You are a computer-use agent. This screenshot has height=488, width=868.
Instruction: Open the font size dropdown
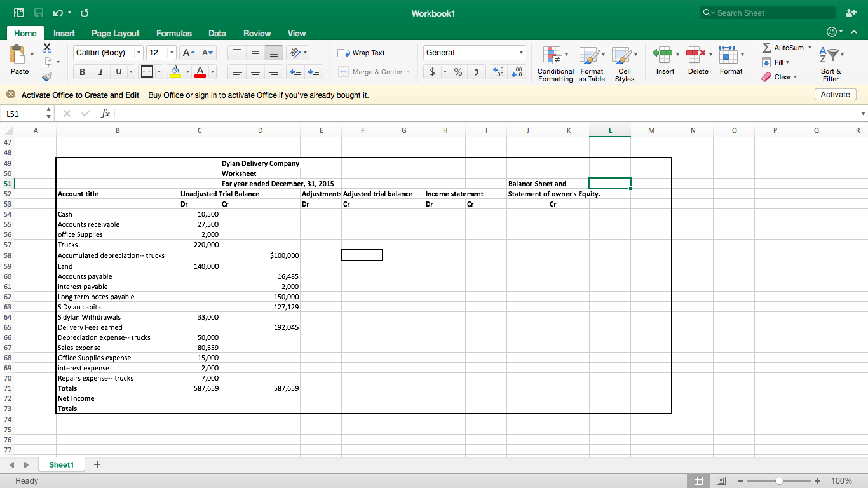pyautogui.click(x=172, y=53)
